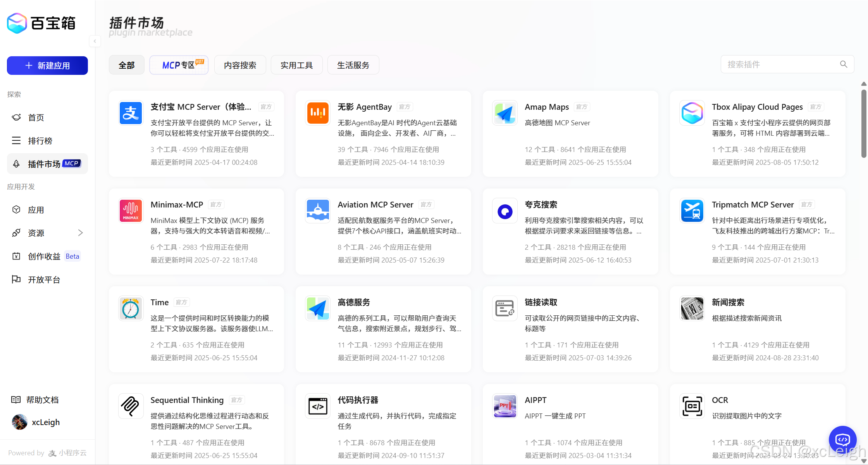Open the 支付宝 MCP Server title

[x=201, y=107]
